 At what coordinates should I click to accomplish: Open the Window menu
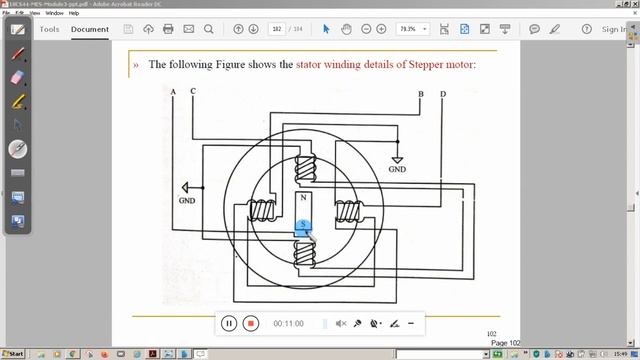54,13
